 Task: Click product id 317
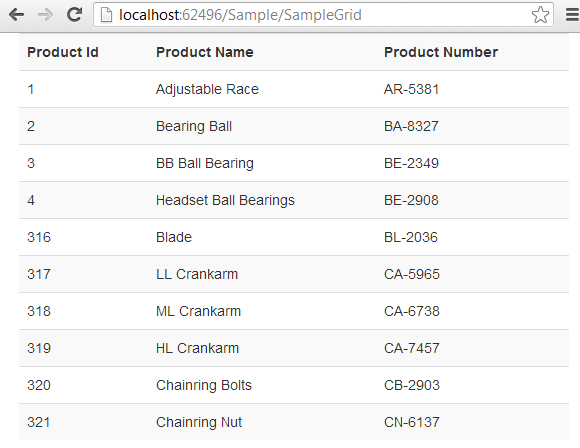click(39, 274)
